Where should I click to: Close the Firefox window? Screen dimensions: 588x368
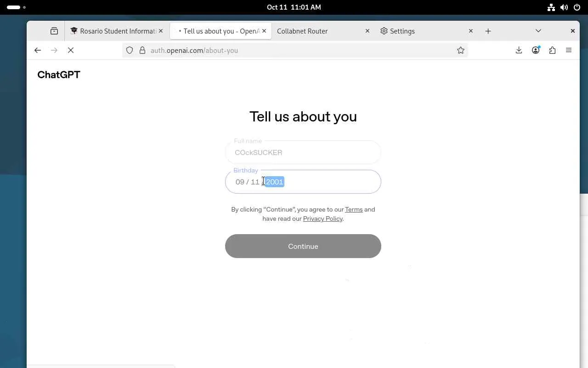click(572, 31)
